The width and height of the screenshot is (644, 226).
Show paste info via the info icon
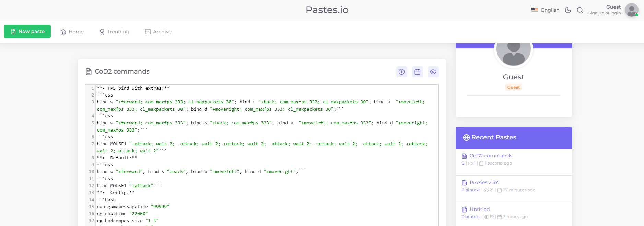point(401,72)
